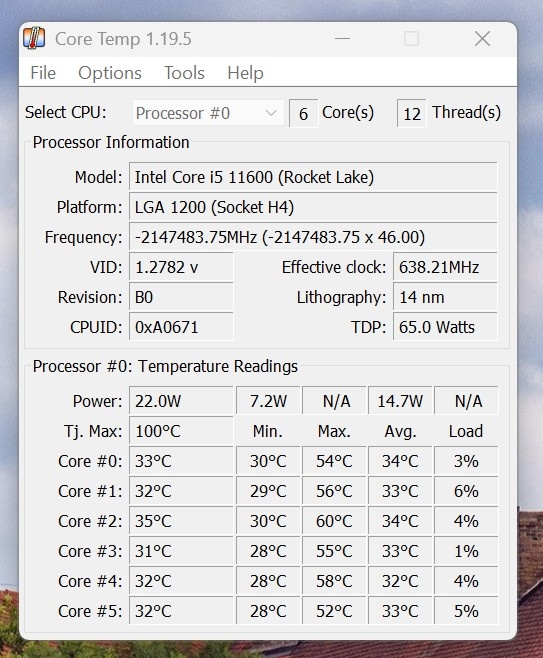Click the Max. column header

[x=334, y=431]
